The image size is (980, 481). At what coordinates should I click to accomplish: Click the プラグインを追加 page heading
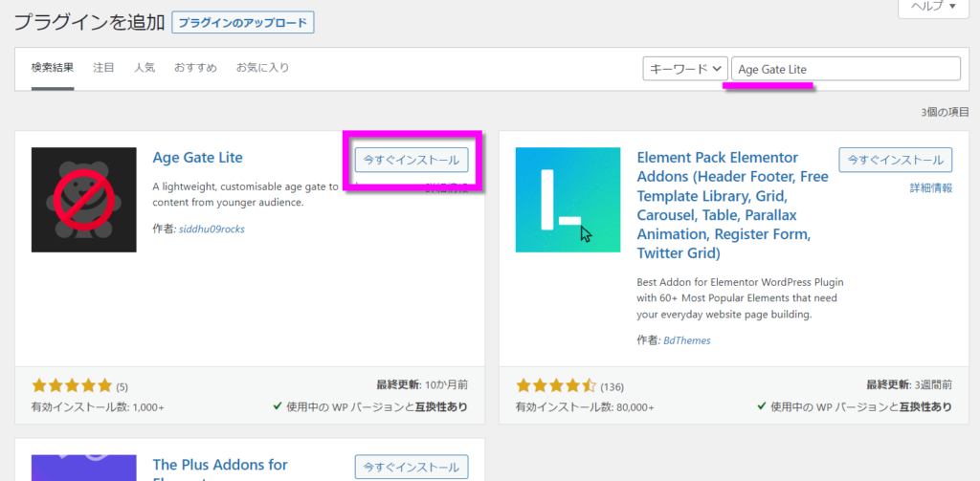(89, 23)
